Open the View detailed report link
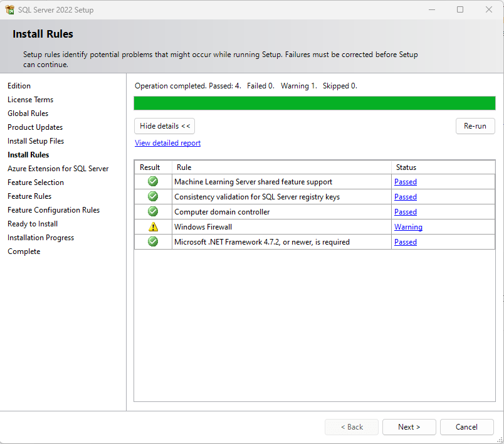The image size is (504, 444). coord(167,142)
